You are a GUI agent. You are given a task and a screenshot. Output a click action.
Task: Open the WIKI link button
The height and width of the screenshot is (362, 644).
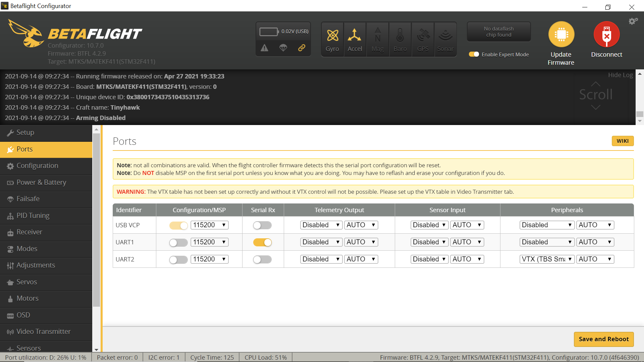(622, 141)
